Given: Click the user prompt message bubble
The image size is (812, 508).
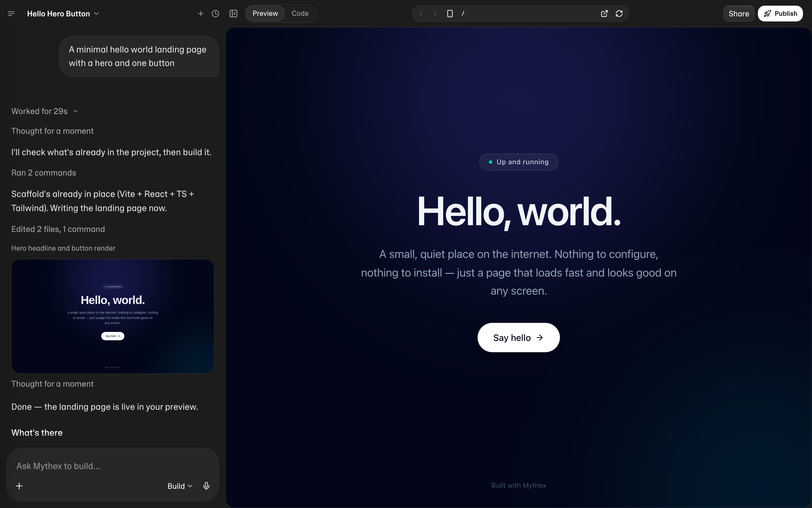Looking at the screenshot, I should (x=139, y=56).
